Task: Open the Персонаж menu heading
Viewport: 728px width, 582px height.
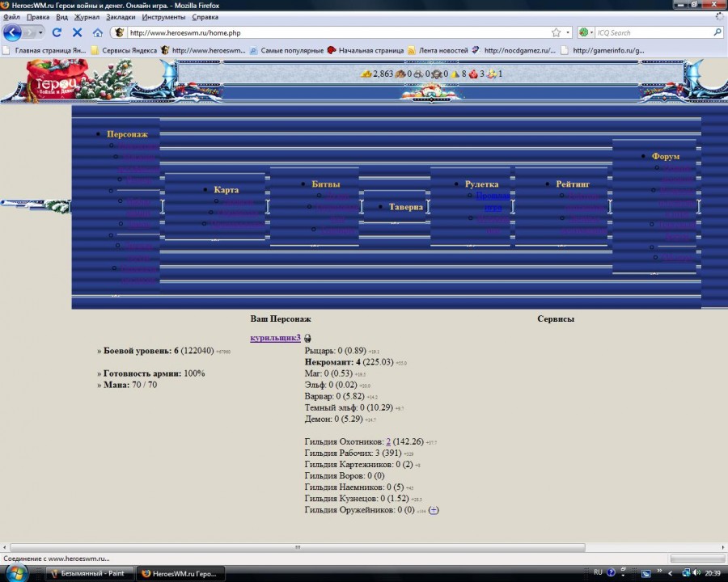Action: click(127, 134)
